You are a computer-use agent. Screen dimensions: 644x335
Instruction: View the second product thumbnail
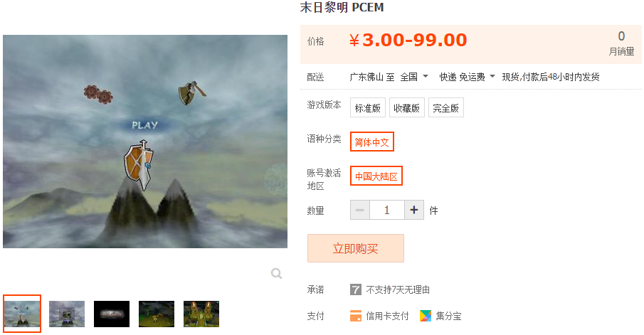67,314
